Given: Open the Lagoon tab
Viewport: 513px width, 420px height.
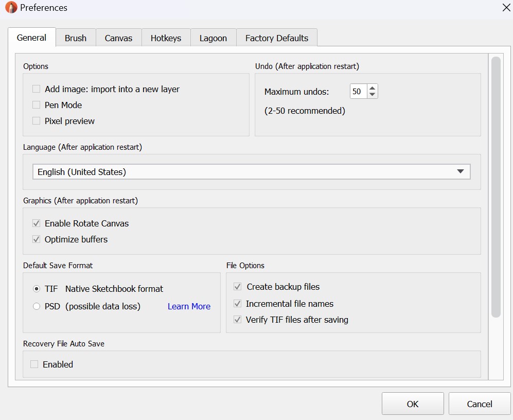Looking at the screenshot, I should [x=214, y=38].
